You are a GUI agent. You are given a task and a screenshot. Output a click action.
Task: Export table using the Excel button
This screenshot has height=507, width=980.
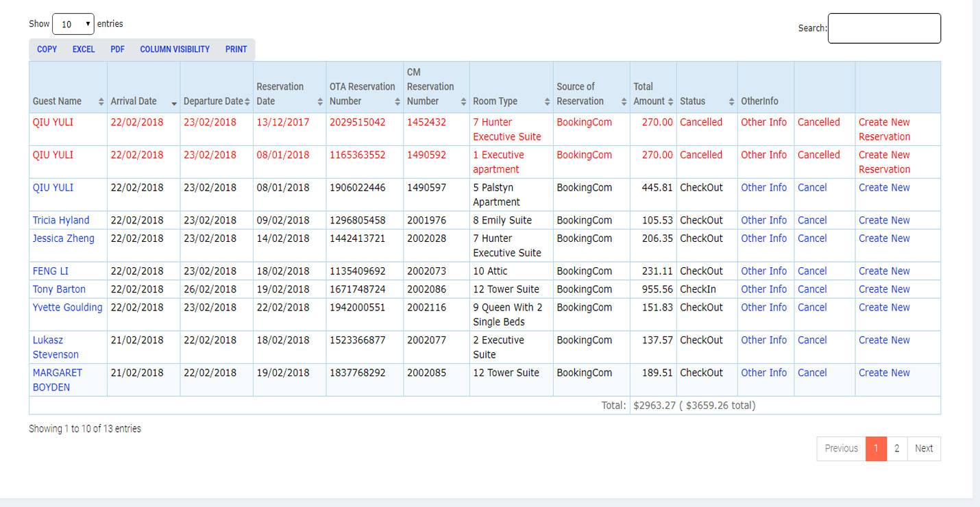pyautogui.click(x=84, y=49)
